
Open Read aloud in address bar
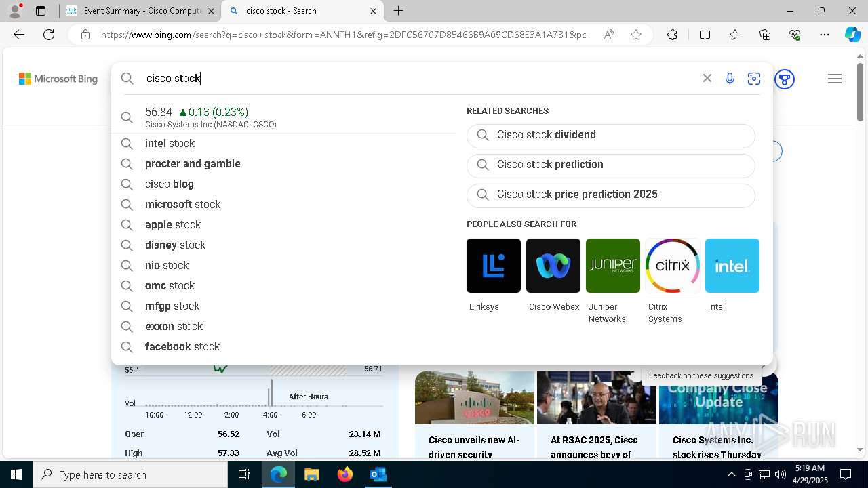[x=609, y=35]
